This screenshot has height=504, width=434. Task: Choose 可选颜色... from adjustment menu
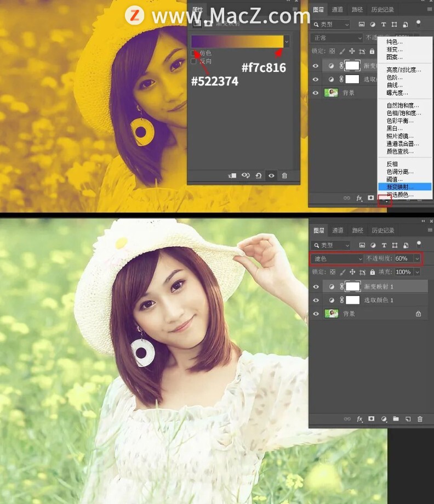pyautogui.click(x=405, y=195)
